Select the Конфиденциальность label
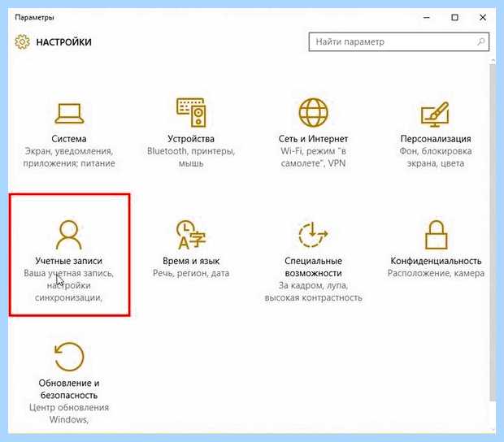This screenshot has width=504, height=442. [x=436, y=261]
